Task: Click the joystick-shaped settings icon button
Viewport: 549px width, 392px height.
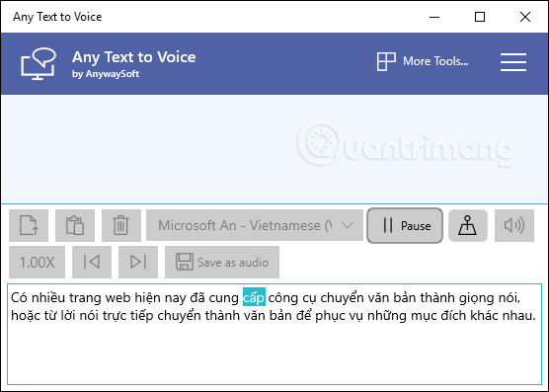Action: pos(468,225)
